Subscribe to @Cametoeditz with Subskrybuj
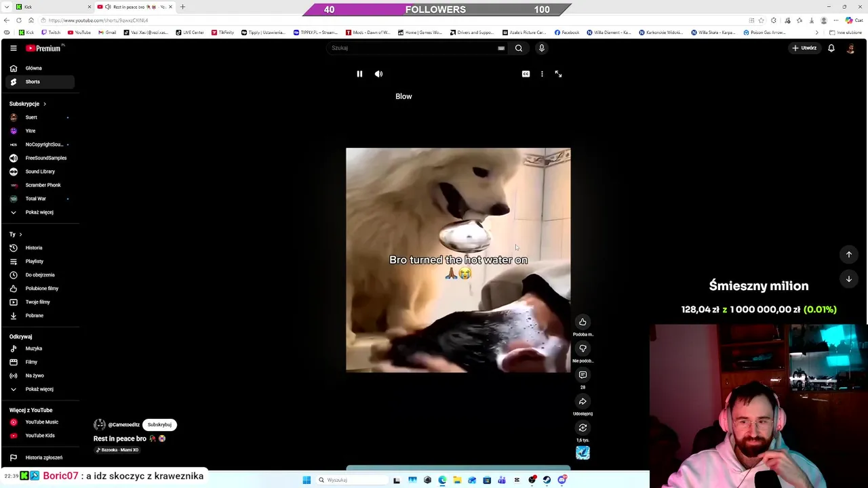This screenshot has height=488, width=868. pyautogui.click(x=159, y=425)
